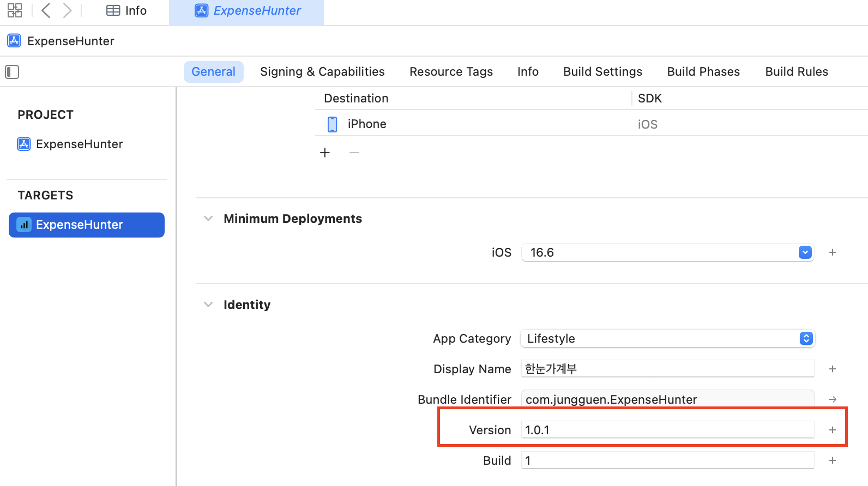The image size is (868, 486).
Task: Open the Build Settings tab
Action: pyautogui.click(x=602, y=72)
